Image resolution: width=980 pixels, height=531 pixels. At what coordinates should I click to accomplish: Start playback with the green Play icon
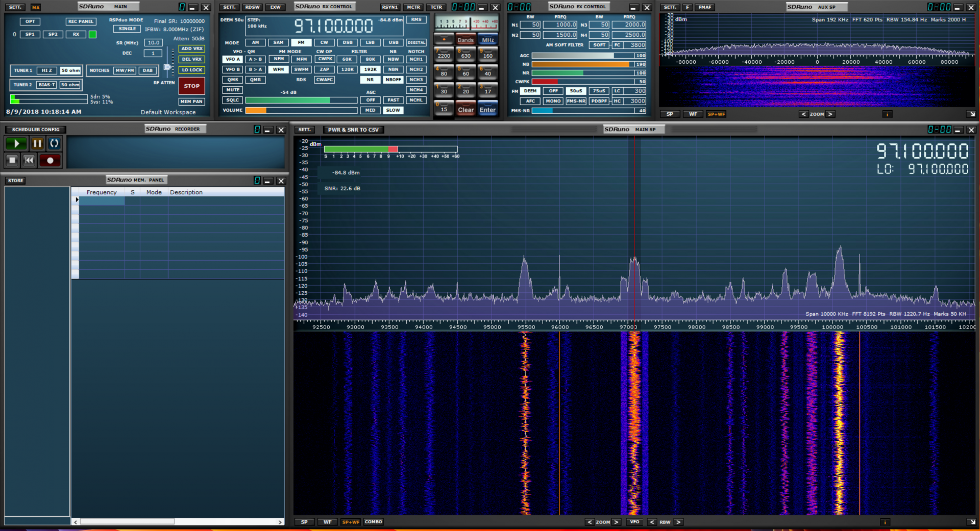click(x=16, y=143)
